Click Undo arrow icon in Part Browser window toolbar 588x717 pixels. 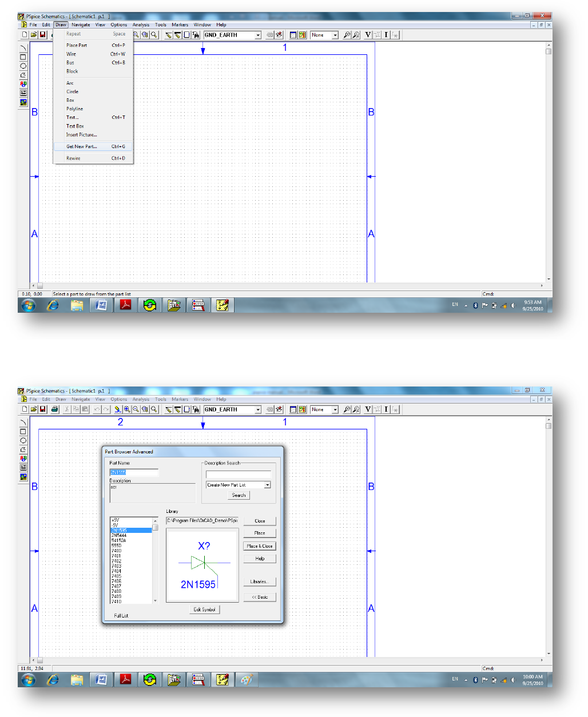point(97,409)
